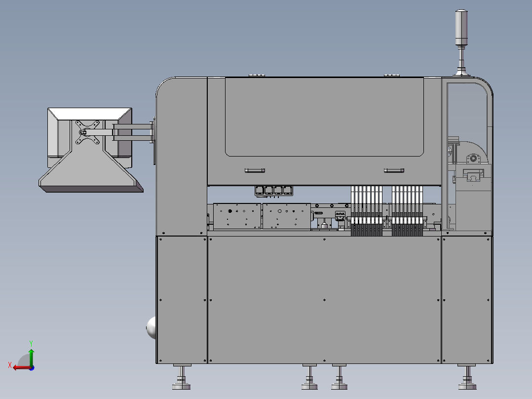Select the far-right leveling foot
532x399 pixels.
(x=467, y=377)
